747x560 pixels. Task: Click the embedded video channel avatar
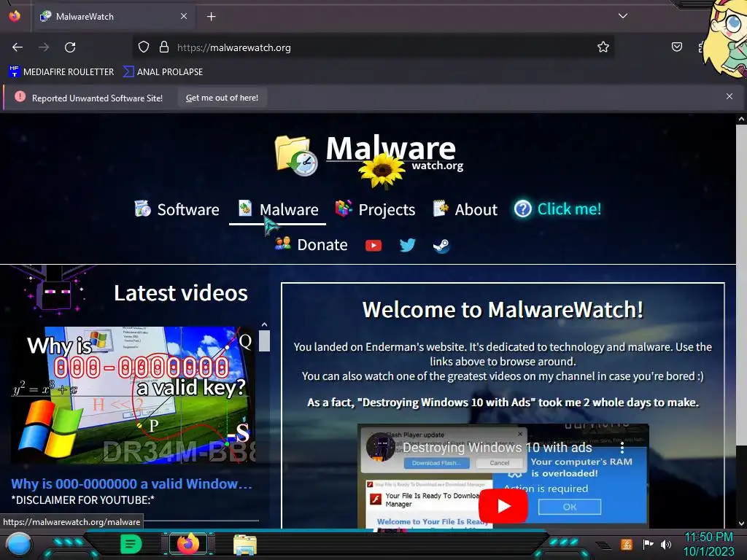pyautogui.click(x=380, y=447)
